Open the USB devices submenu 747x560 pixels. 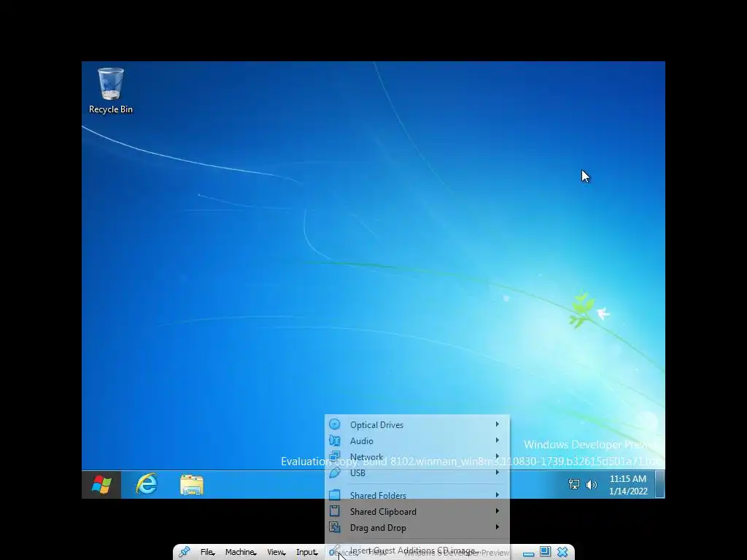417,472
